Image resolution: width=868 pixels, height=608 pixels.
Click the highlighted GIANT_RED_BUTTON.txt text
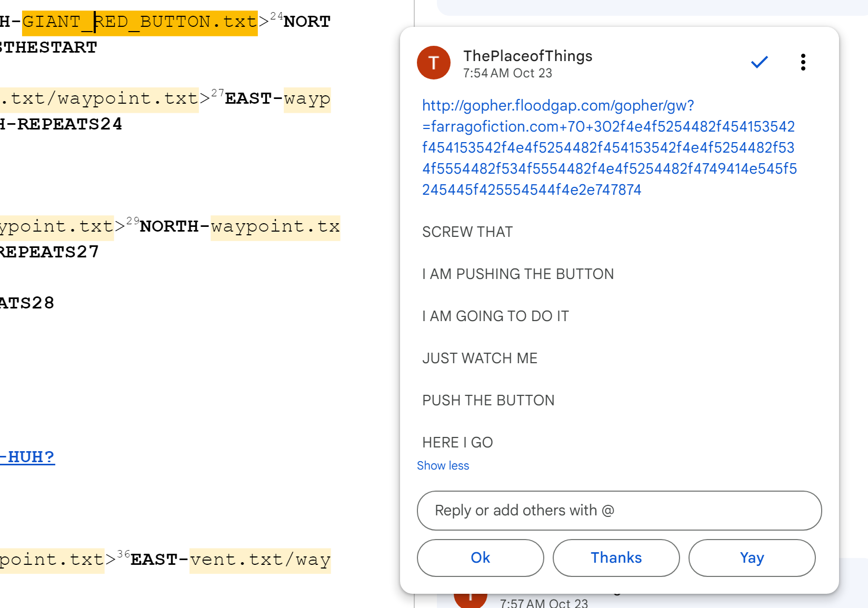[x=139, y=22]
